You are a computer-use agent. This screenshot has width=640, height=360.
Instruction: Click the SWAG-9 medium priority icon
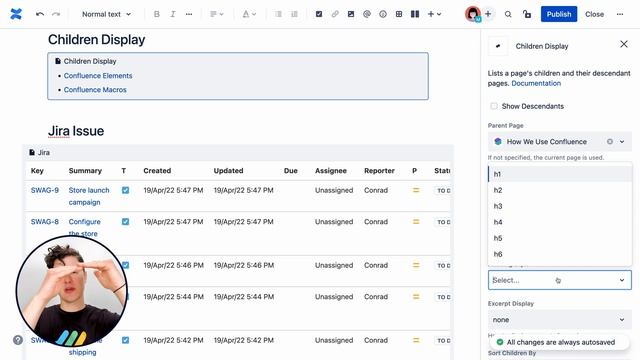pyautogui.click(x=416, y=190)
